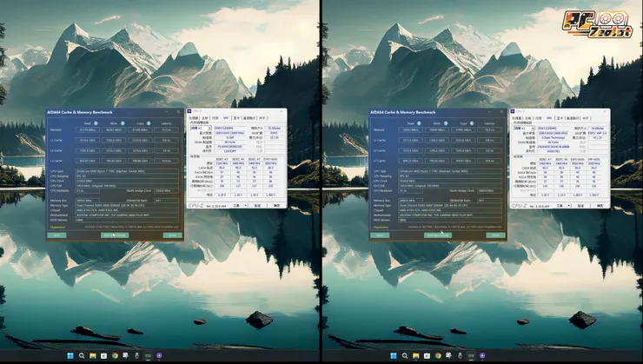Click the Memory Read value field in right AIDA64
This screenshot has width=643, height=364.
(x=410, y=130)
